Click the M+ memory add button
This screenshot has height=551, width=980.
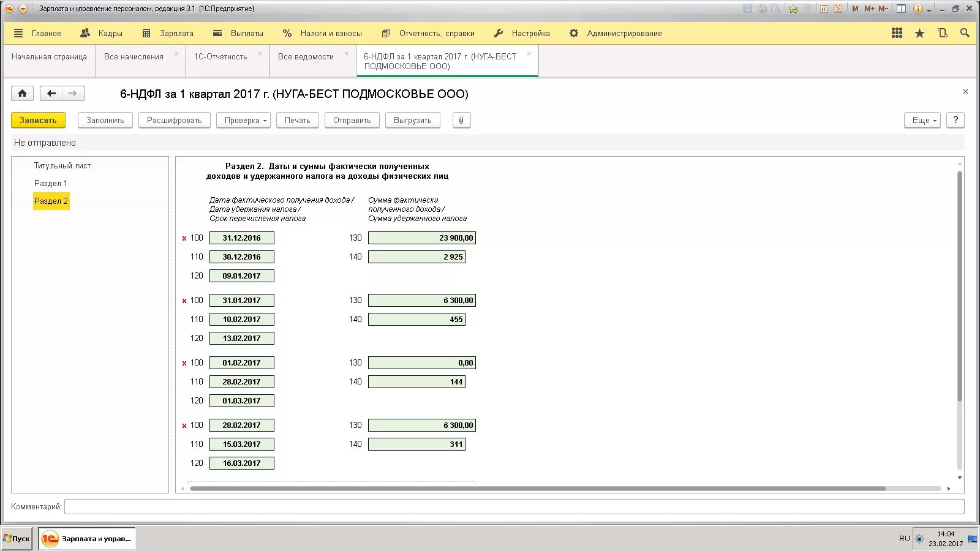coord(869,9)
